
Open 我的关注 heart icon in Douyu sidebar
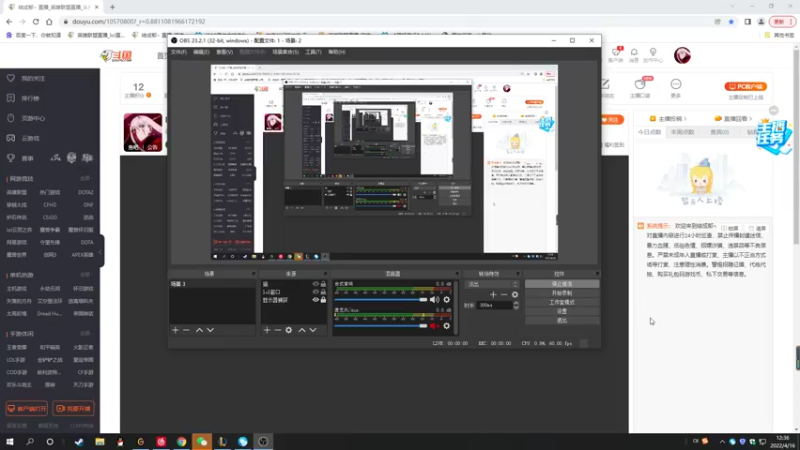point(11,78)
